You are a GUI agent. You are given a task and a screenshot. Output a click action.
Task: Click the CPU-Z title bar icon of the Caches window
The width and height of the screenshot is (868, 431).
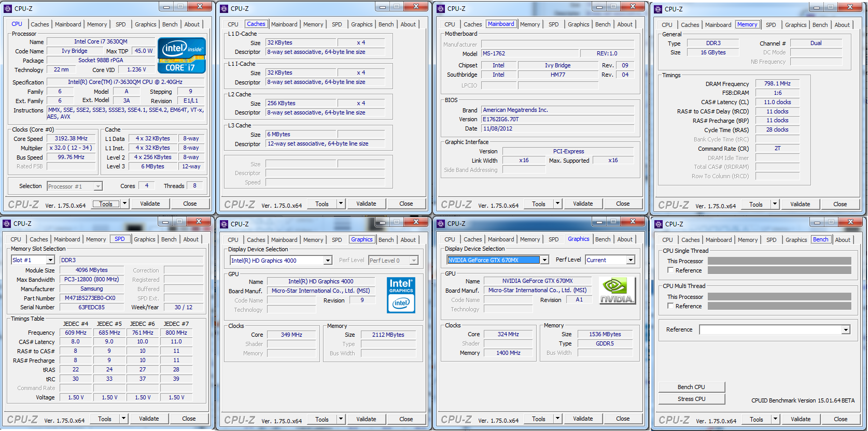224,8
